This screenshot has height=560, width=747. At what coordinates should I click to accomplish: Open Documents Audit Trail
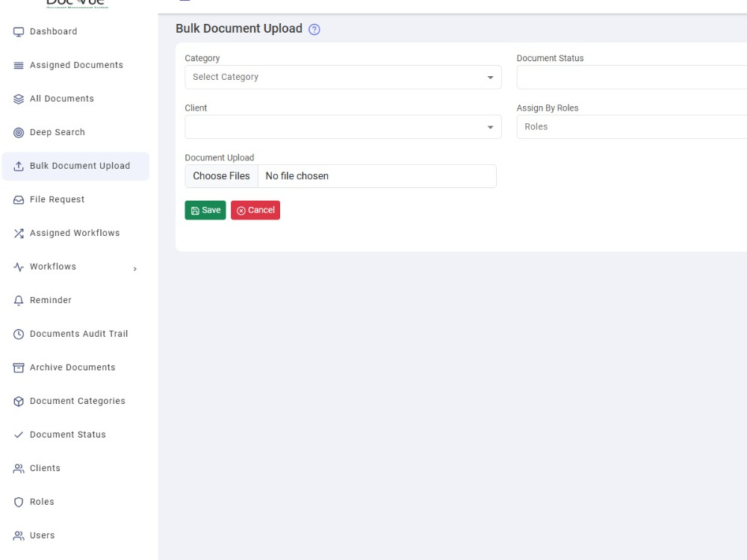pos(78,334)
